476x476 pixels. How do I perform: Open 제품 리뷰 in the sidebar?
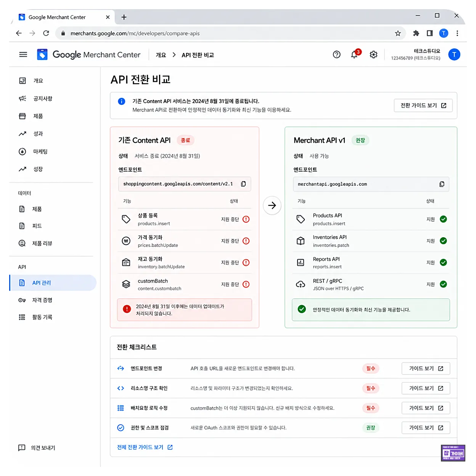coord(53,243)
